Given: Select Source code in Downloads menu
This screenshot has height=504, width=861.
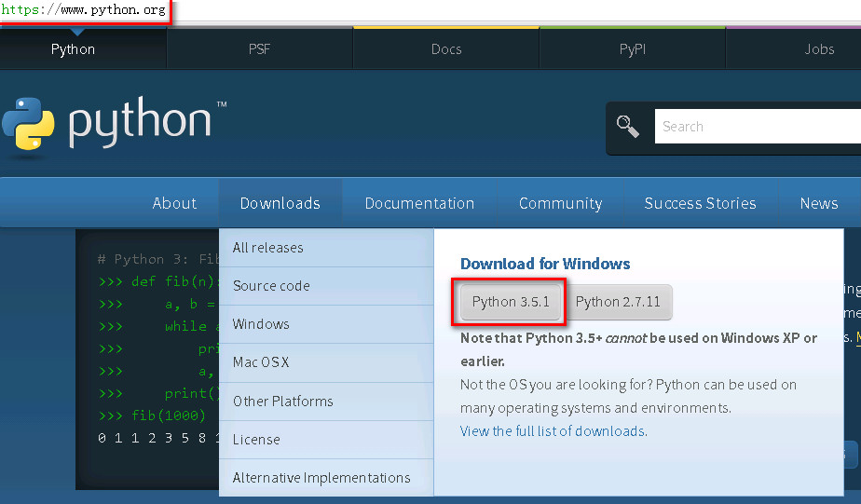Looking at the screenshot, I should tap(271, 286).
